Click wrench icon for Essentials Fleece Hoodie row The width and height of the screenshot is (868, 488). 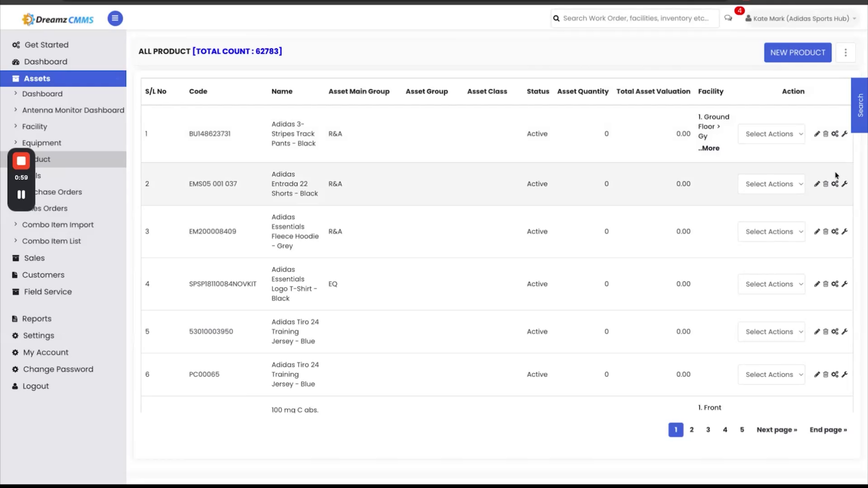844,231
